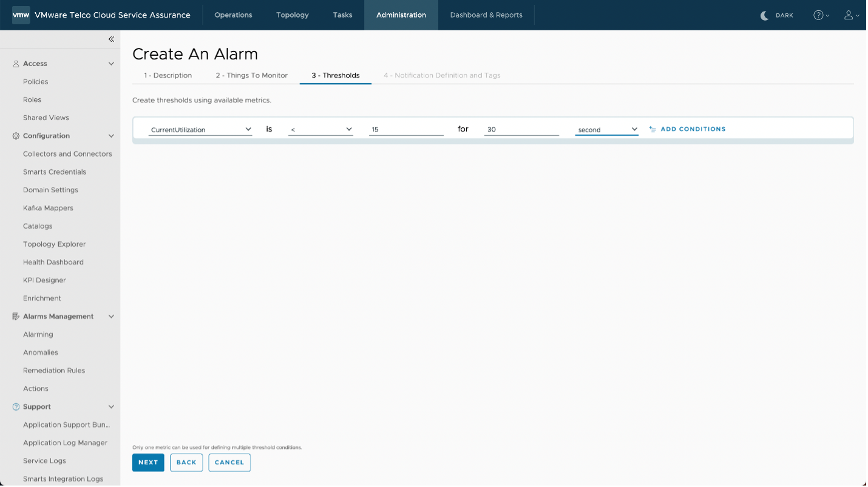The height and width of the screenshot is (487, 868).
Task: Open Topology Explorer
Action: tap(55, 244)
